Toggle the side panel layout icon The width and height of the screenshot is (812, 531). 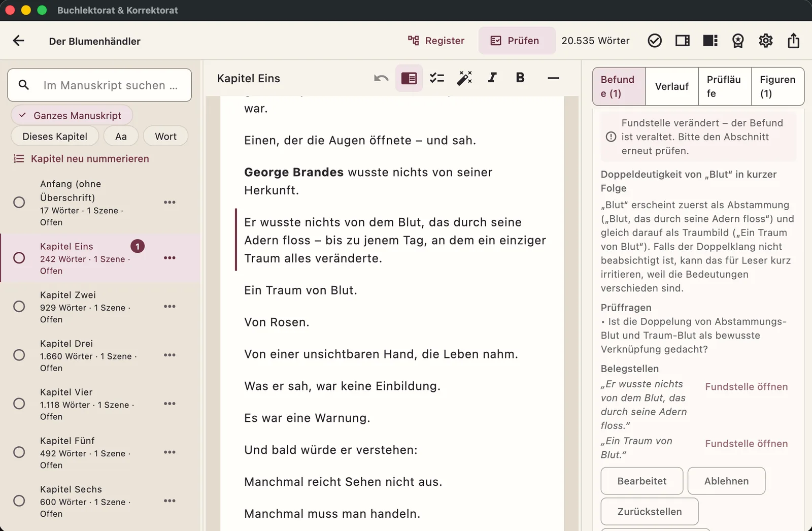(683, 41)
